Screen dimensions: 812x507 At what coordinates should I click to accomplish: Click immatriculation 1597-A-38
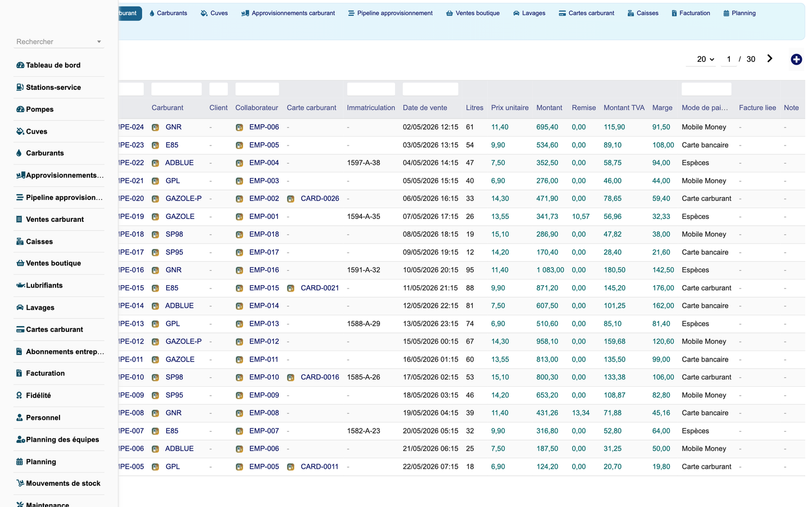click(364, 163)
